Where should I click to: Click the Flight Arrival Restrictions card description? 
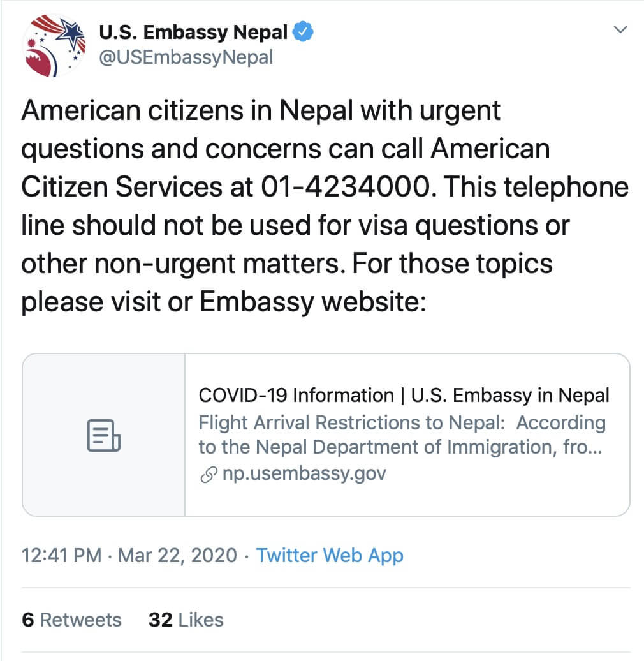click(402, 435)
